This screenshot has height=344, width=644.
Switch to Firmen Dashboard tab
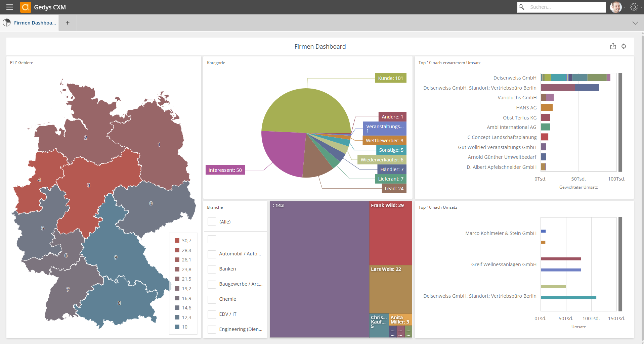pos(30,23)
